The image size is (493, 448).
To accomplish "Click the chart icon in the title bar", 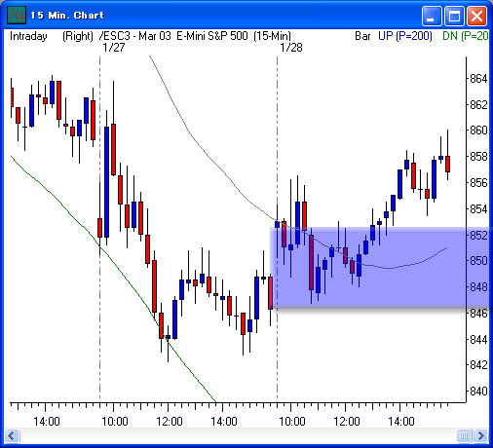I will [17, 15].
